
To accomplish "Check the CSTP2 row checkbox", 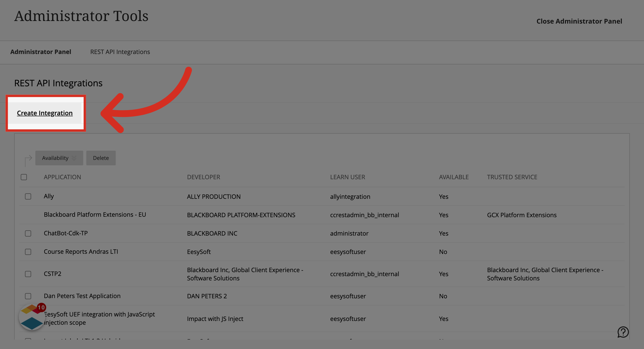I will pos(28,274).
